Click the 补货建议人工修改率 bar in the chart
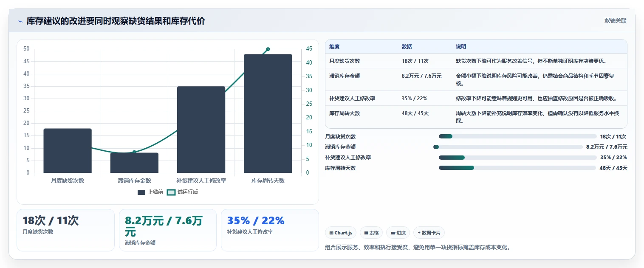This screenshot has width=644, height=268. (x=201, y=130)
